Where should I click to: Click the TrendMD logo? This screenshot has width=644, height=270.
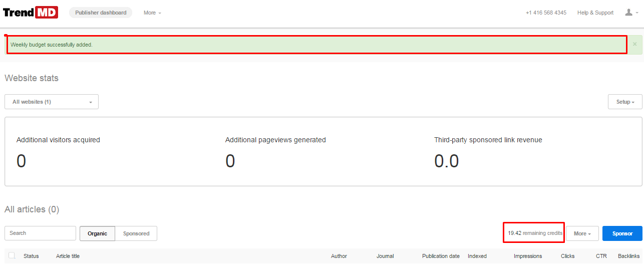tap(31, 13)
